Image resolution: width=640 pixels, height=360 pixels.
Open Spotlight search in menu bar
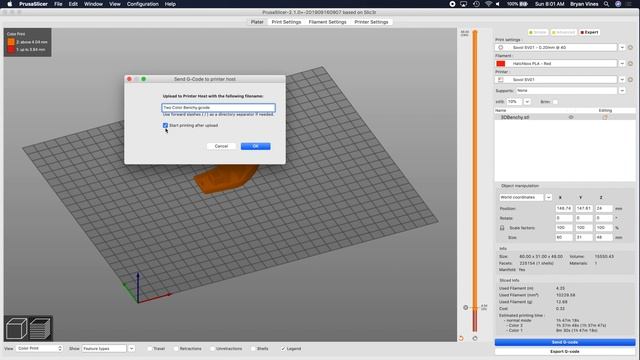[607, 4]
